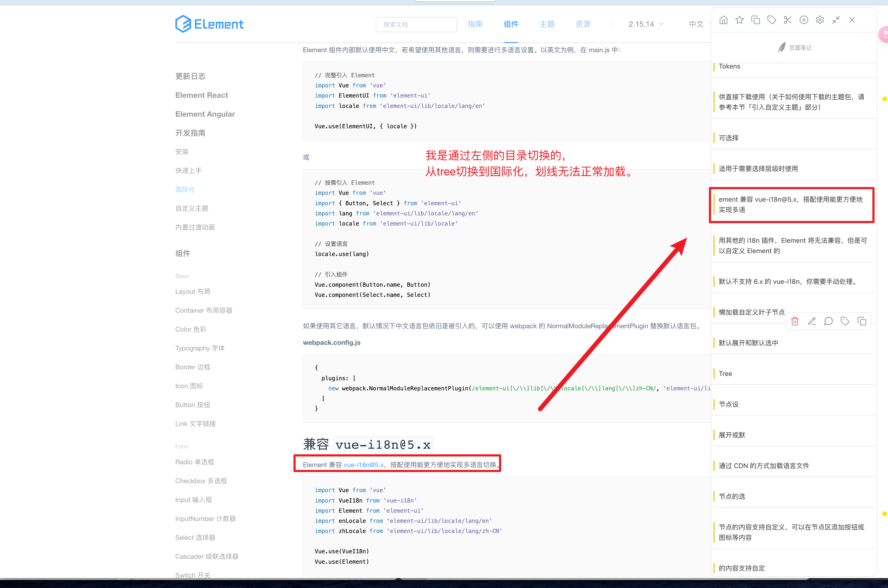Open 更新日志 in the sidebar
This screenshot has height=588, width=888.
coord(190,76)
